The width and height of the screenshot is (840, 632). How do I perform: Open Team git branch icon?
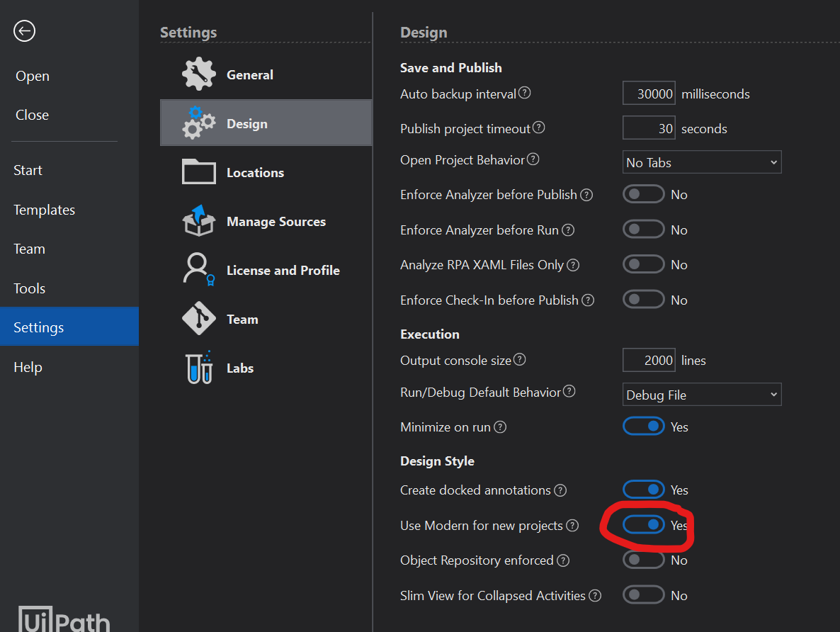click(199, 319)
